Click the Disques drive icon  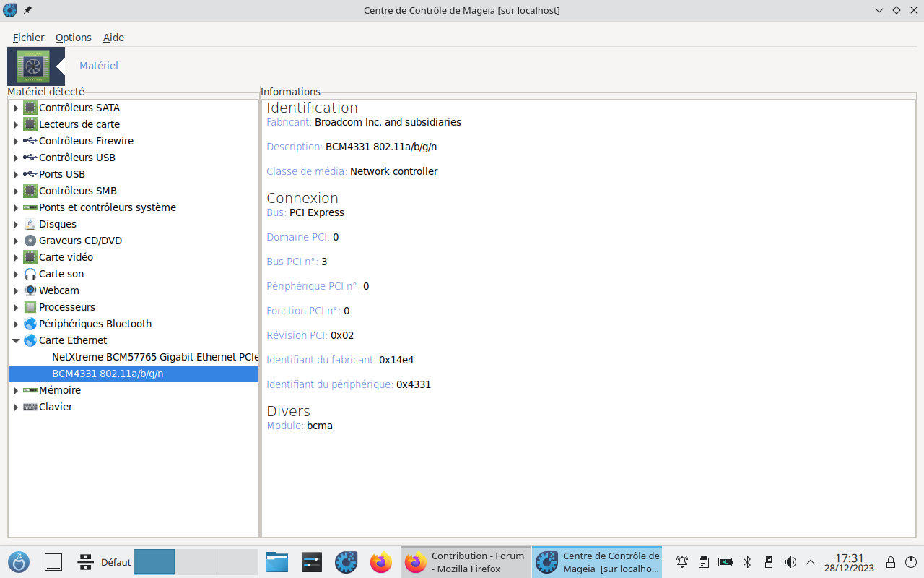point(30,224)
